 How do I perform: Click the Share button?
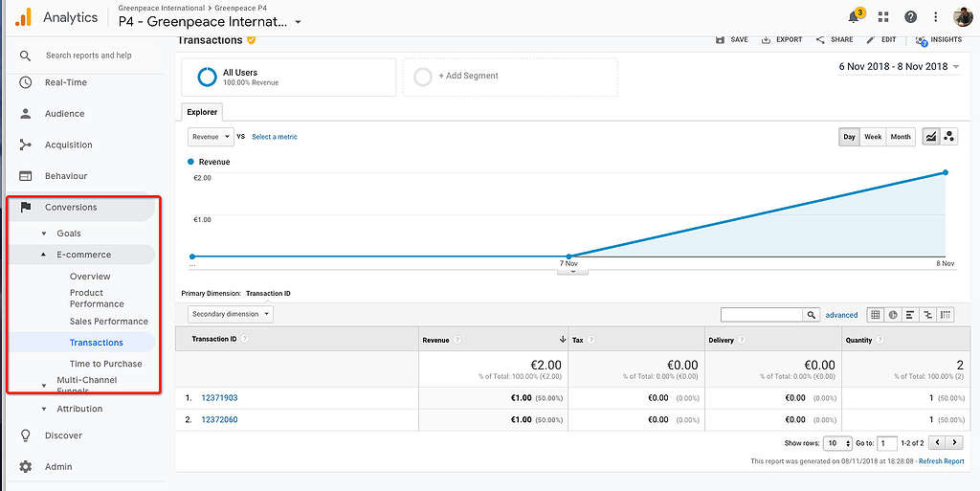(835, 39)
